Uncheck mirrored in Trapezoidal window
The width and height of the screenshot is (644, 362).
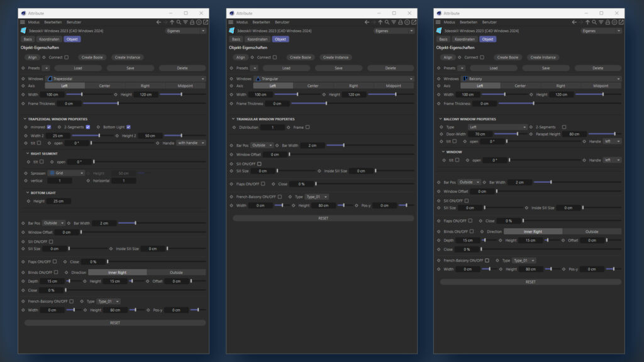click(49, 127)
